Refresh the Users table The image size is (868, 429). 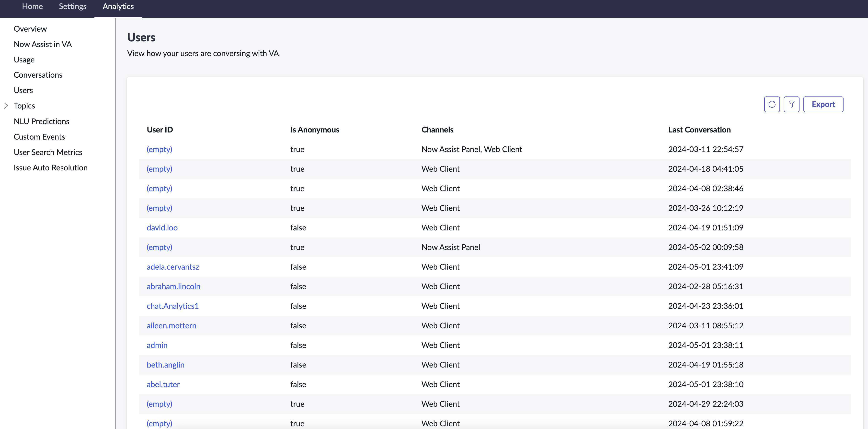[772, 104]
